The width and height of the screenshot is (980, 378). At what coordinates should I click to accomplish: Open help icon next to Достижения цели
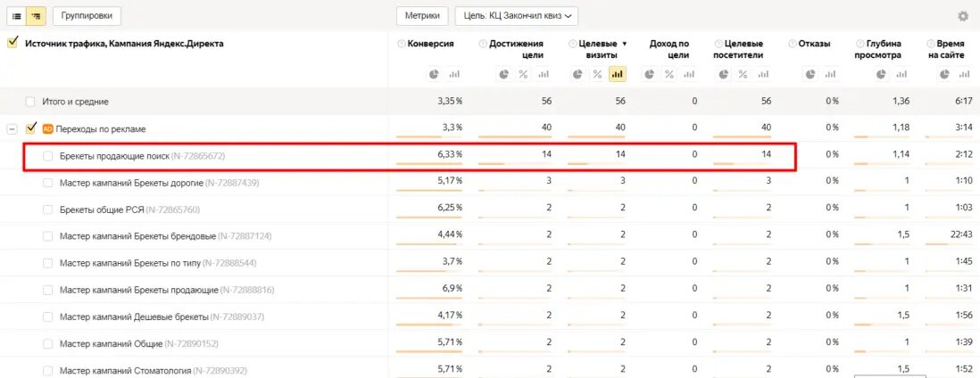click(x=483, y=44)
